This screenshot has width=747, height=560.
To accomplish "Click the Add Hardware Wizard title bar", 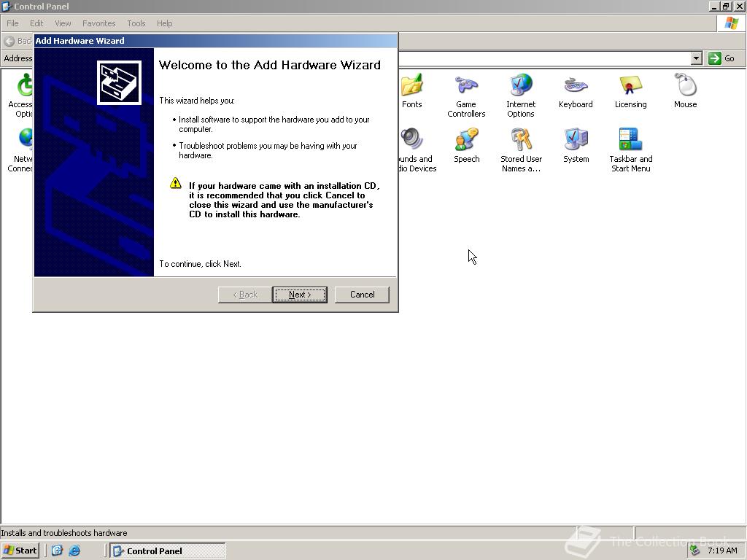I will pos(215,41).
